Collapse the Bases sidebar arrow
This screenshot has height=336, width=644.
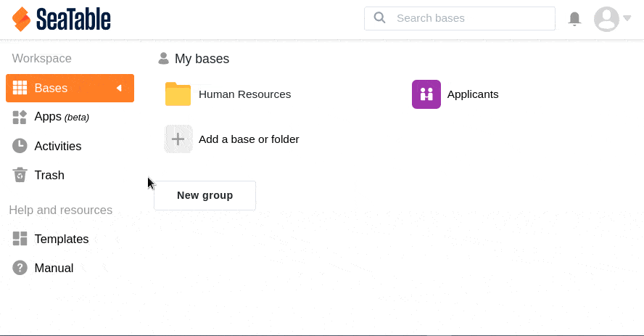click(119, 88)
